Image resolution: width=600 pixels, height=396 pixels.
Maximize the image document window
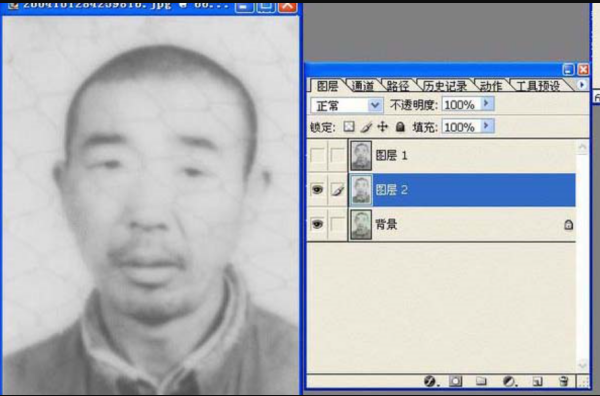pyautogui.click(x=266, y=7)
